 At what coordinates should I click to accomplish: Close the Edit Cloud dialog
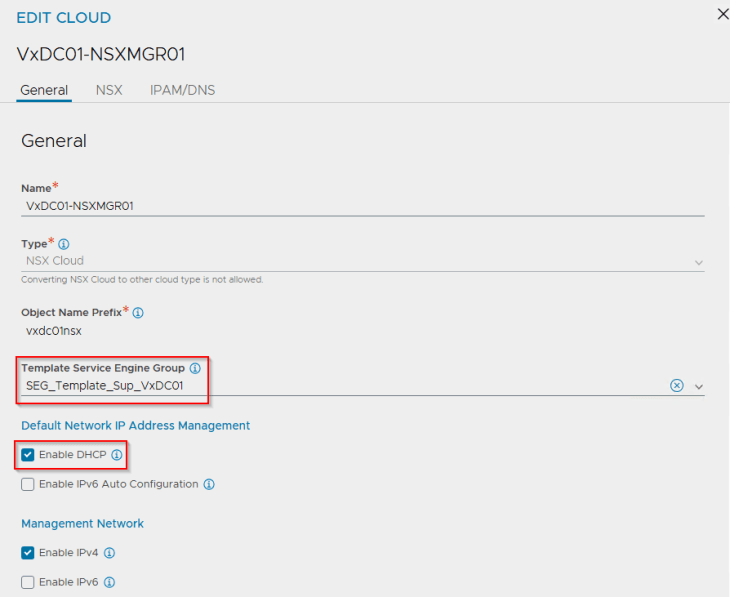pos(723,14)
